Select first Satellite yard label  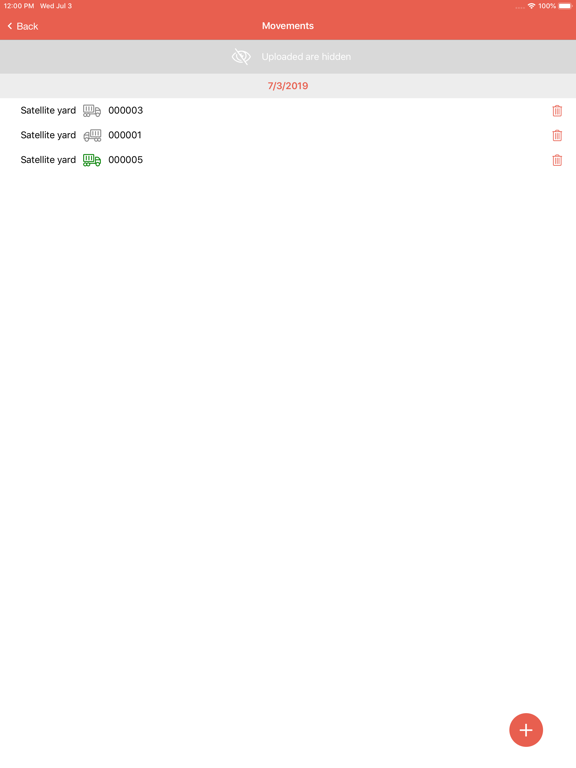click(48, 111)
